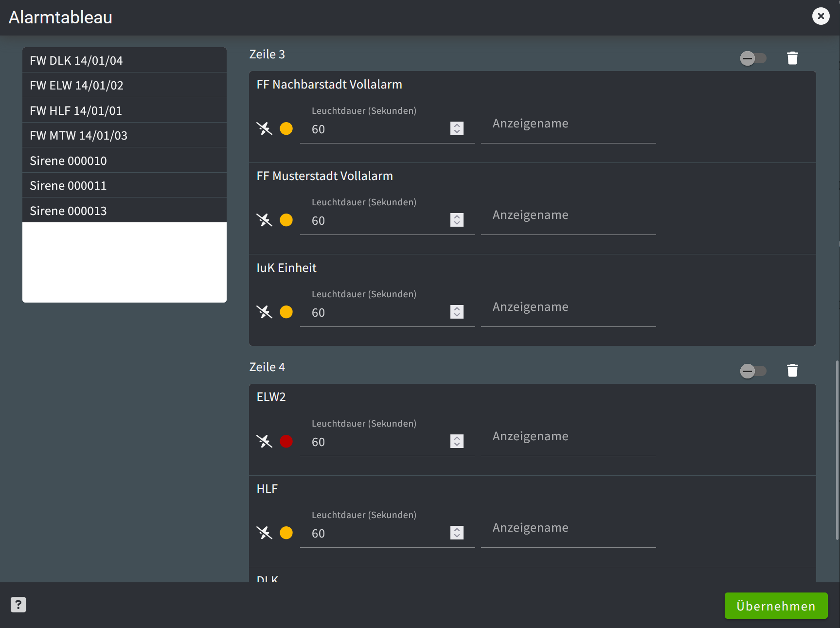Open yellow color swatch for FF Musterstadt Vollalarm
The image size is (840, 628).
[x=286, y=220]
